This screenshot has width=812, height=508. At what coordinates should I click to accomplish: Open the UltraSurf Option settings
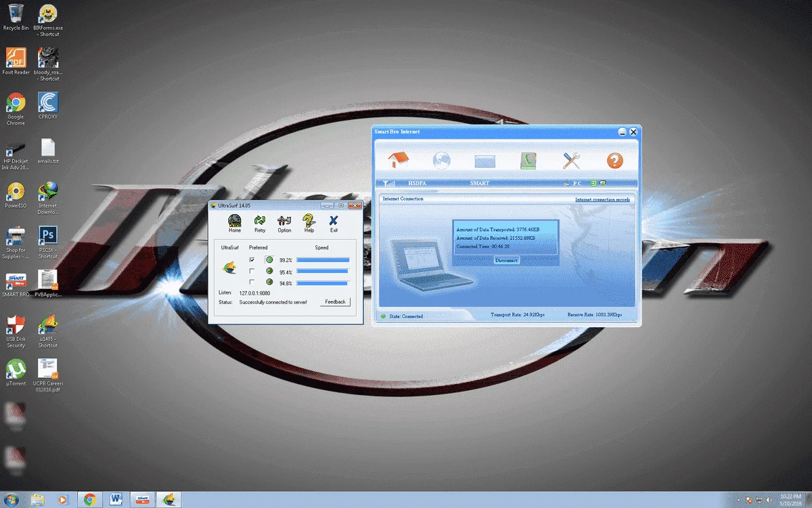pyautogui.click(x=284, y=224)
